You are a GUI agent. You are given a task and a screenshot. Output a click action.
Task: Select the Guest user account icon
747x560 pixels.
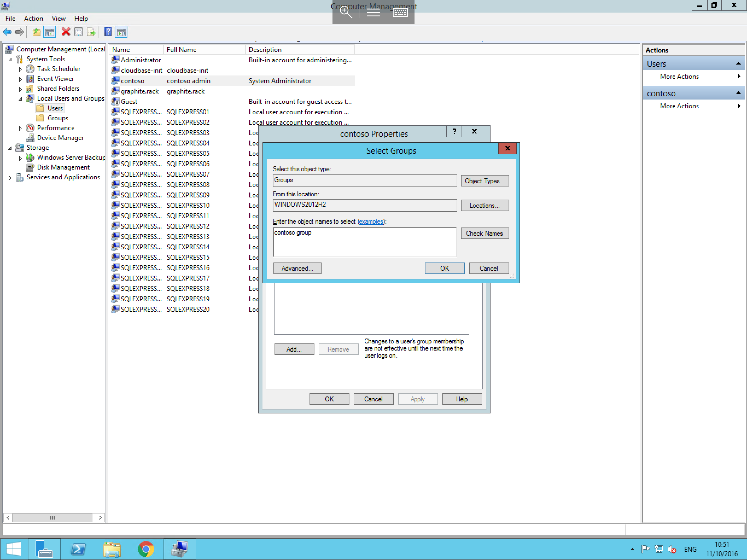pyautogui.click(x=115, y=101)
